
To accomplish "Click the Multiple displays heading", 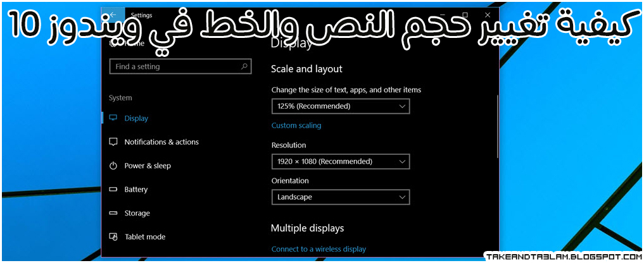I will click(307, 228).
